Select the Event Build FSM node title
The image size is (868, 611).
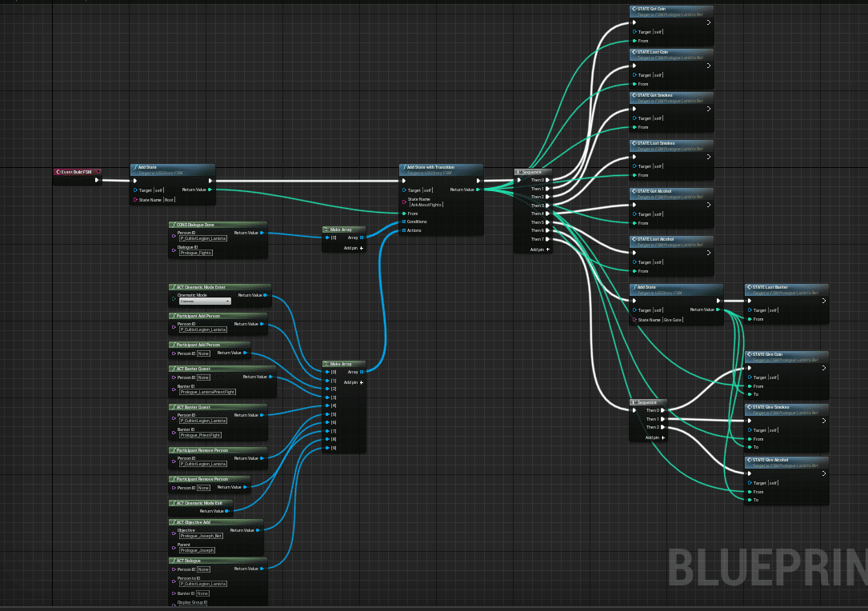(76, 172)
